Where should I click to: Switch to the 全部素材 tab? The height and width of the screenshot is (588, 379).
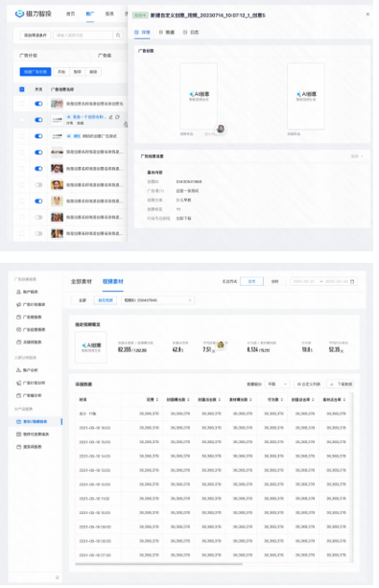click(81, 281)
